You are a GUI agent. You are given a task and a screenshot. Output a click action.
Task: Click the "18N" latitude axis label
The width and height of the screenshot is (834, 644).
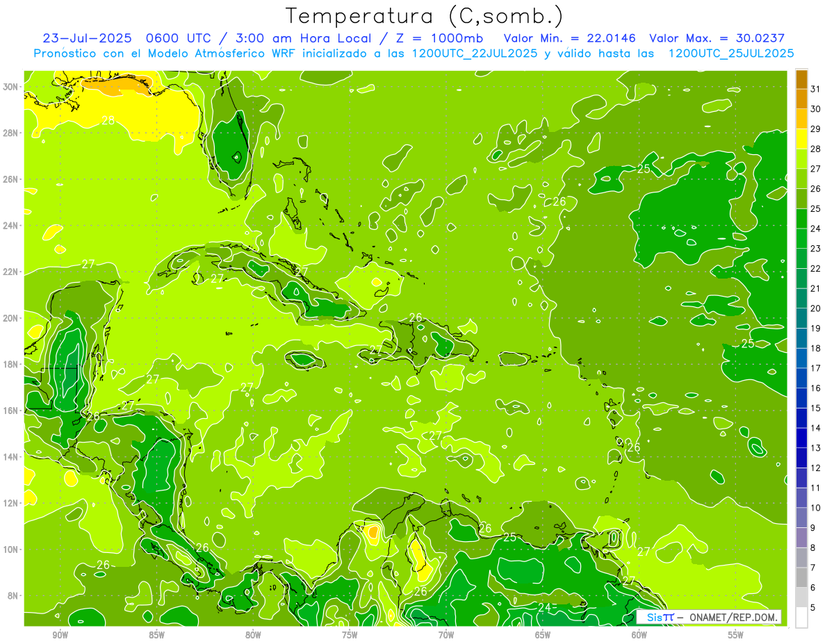pyautogui.click(x=10, y=364)
